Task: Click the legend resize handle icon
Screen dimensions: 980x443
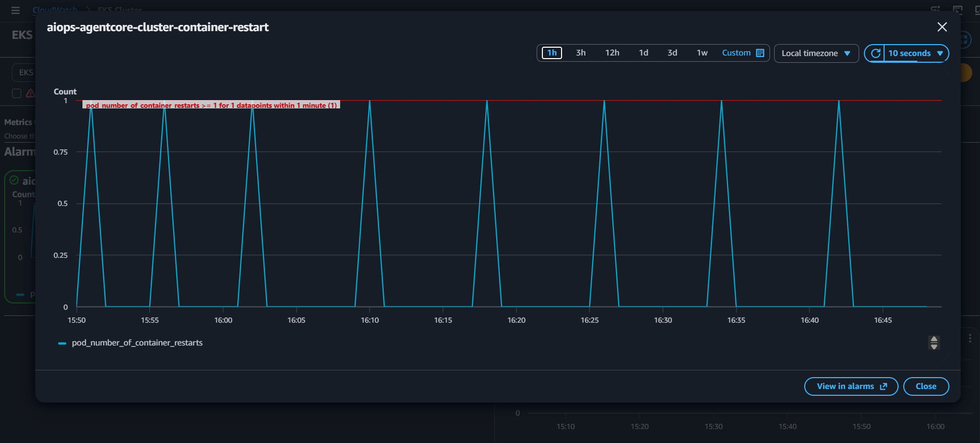Action: (x=934, y=343)
